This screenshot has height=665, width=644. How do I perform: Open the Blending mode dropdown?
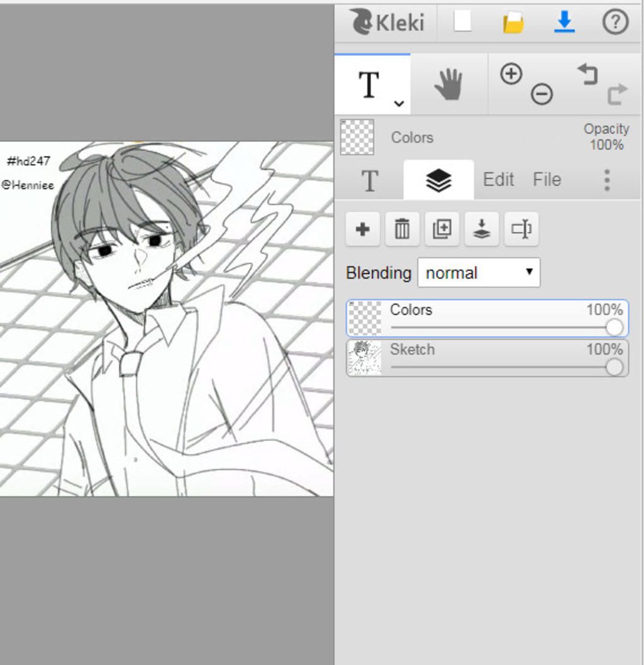coord(479,273)
